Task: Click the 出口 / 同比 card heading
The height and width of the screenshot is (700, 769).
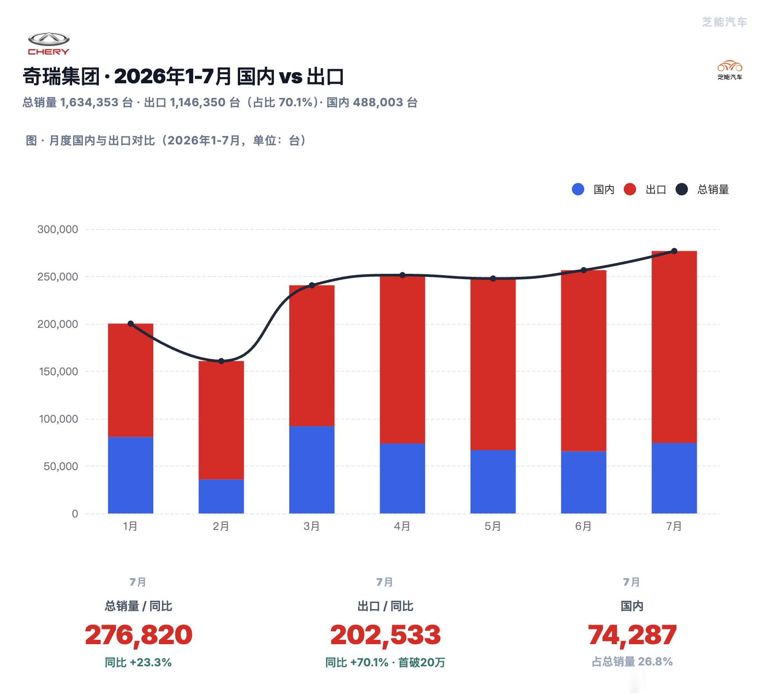Action: (385, 606)
